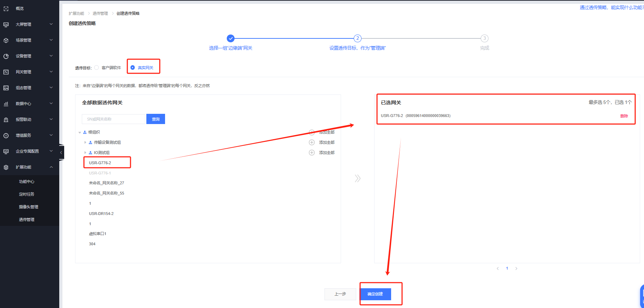
Task: Click 删除 to remove USR-G776-2
Action: [624, 116]
